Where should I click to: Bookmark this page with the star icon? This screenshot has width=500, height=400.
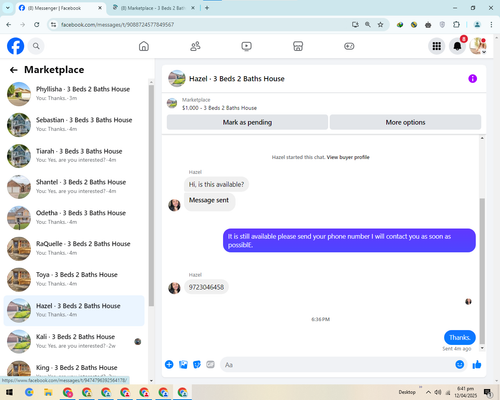click(x=380, y=25)
